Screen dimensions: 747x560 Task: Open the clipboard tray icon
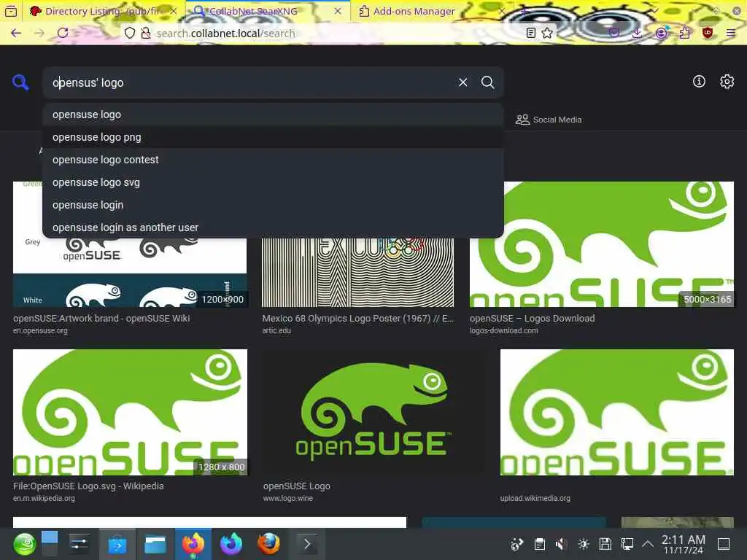(x=539, y=544)
